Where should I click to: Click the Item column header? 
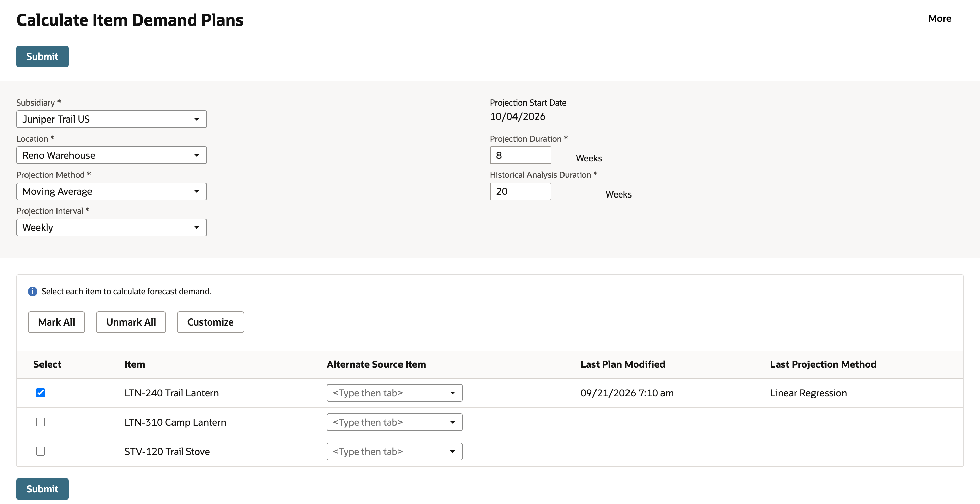pos(135,364)
